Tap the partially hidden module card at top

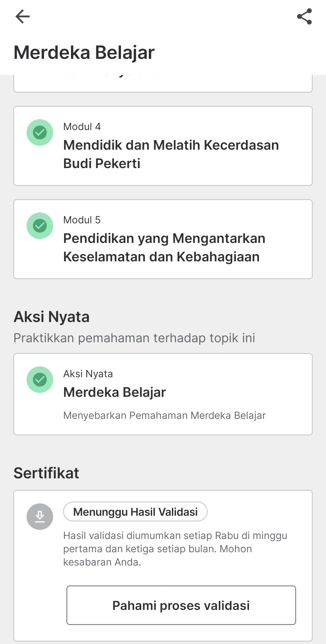[163, 83]
